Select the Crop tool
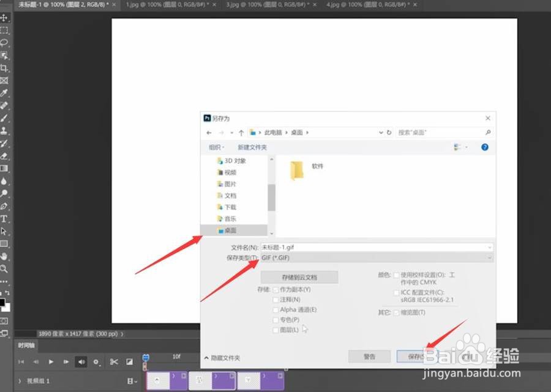This screenshot has width=551, height=392. [4, 68]
